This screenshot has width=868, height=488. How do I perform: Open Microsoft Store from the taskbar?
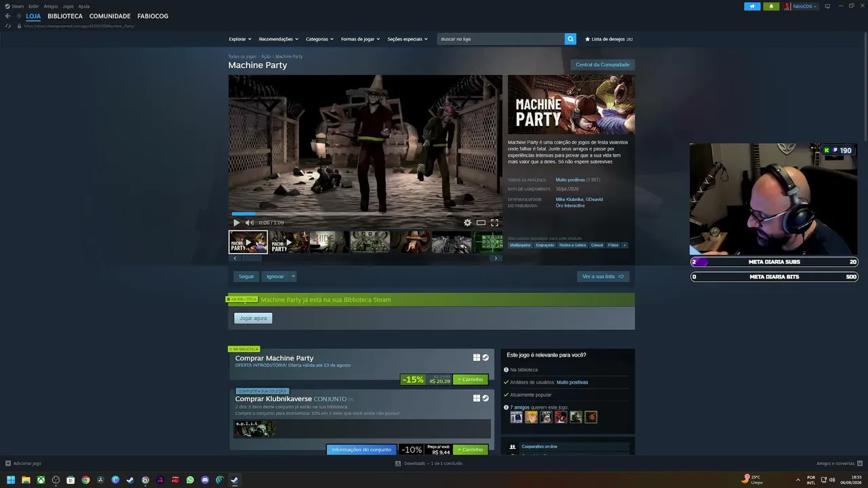tap(71, 480)
